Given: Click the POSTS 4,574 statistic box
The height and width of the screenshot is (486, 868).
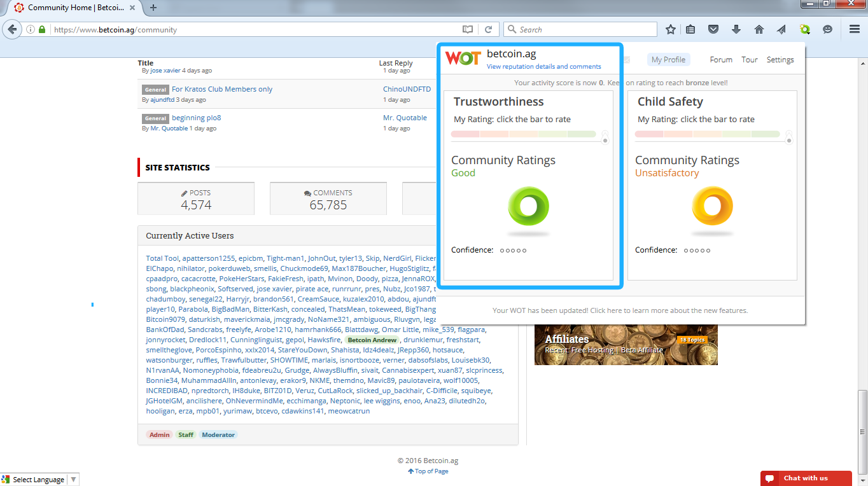Looking at the screenshot, I should click(196, 198).
